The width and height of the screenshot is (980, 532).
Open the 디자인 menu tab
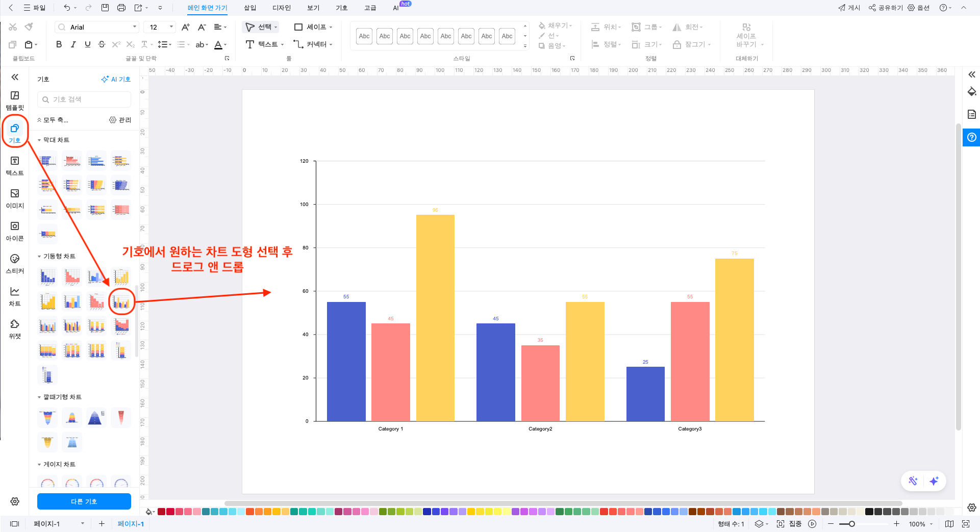coord(281,8)
